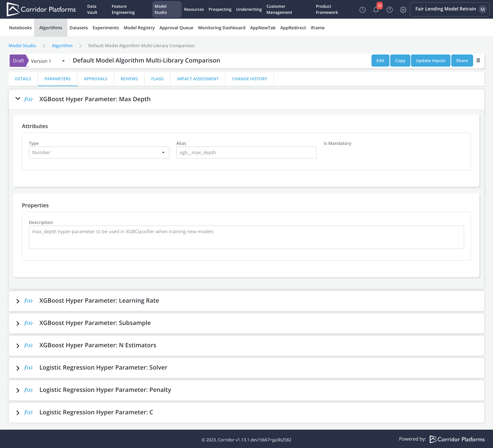
Task: Collapse the XGBoost Max Depth section
Action: coord(18,99)
